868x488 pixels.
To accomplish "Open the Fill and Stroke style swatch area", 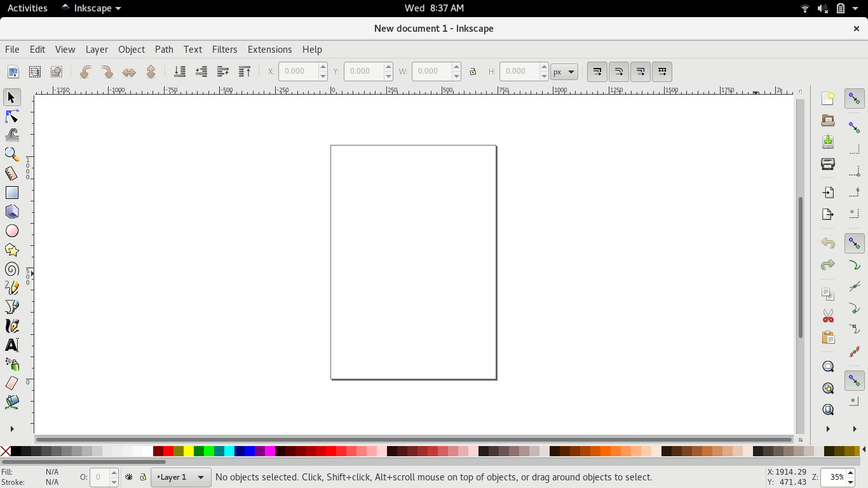I will (x=51, y=477).
